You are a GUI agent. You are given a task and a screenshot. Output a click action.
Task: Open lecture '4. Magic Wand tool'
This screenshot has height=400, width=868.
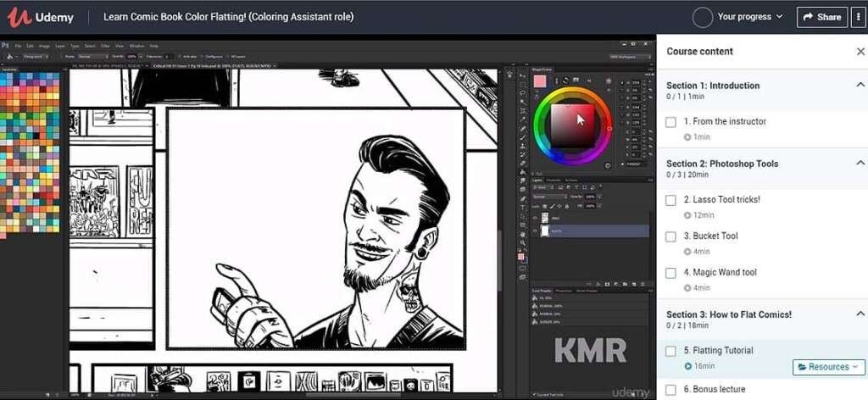(721, 273)
